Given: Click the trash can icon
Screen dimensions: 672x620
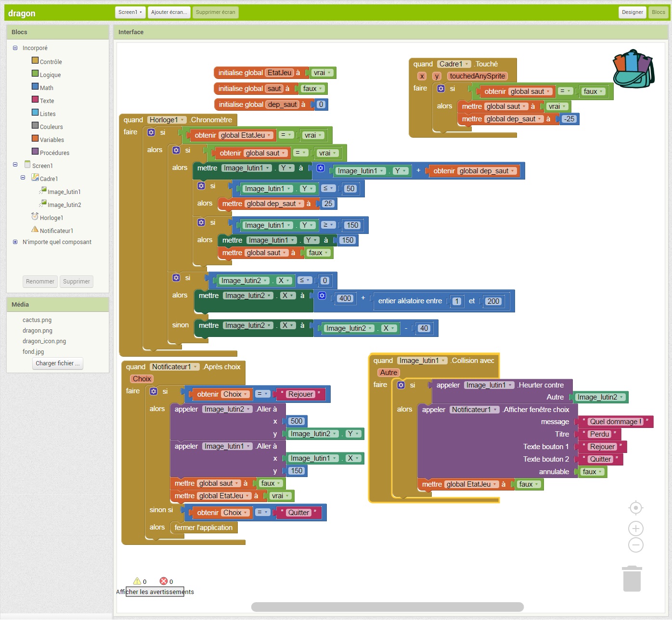Looking at the screenshot, I should [632, 579].
